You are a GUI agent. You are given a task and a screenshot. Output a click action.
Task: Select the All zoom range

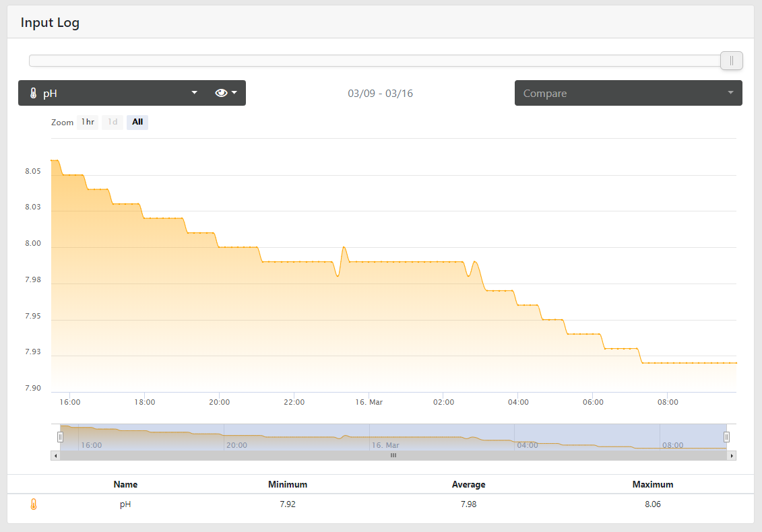[137, 122]
